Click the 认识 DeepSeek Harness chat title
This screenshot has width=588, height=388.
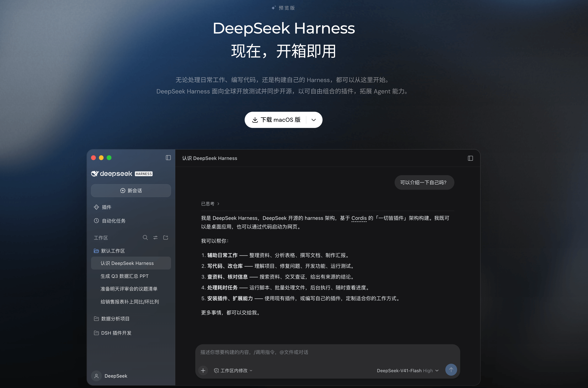click(x=209, y=158)
